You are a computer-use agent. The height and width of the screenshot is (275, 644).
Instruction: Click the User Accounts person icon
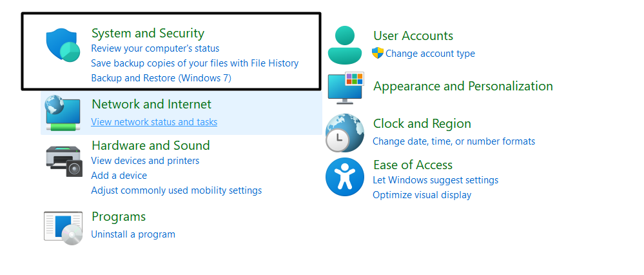pyautogui.click(x=346, y=45)
